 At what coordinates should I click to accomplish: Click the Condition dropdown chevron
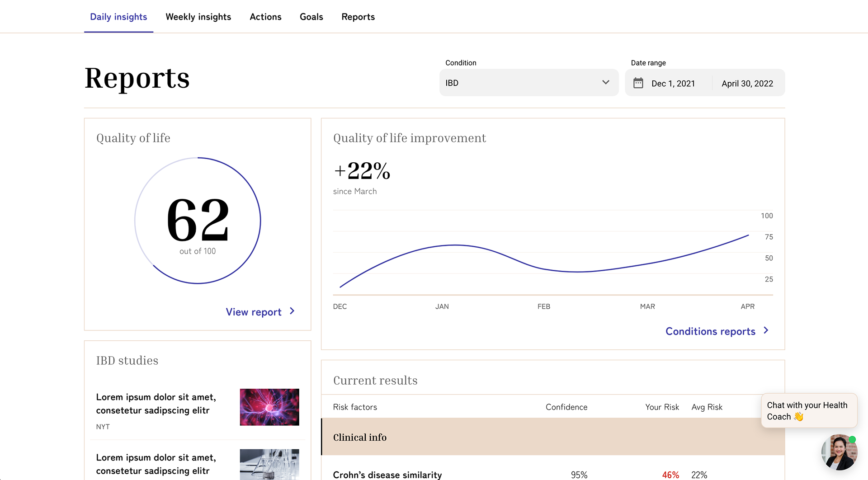tap(606, 83)
